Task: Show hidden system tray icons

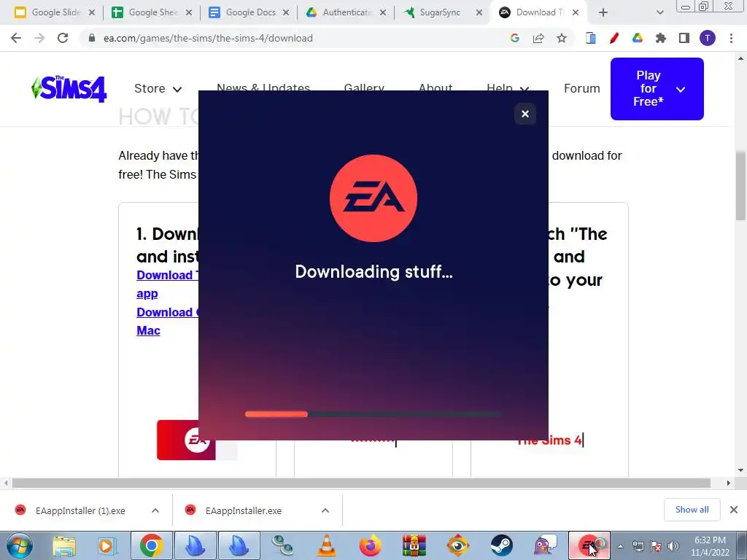Action: [620, 546]
